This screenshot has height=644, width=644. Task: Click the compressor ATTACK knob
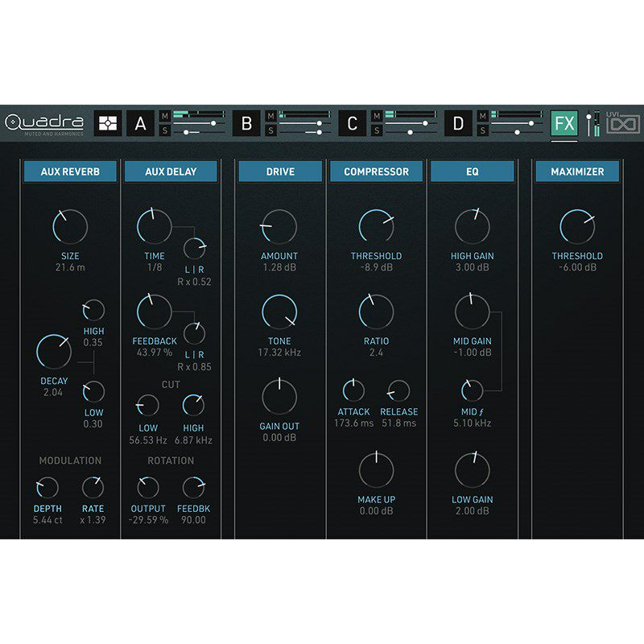[353, 390]
